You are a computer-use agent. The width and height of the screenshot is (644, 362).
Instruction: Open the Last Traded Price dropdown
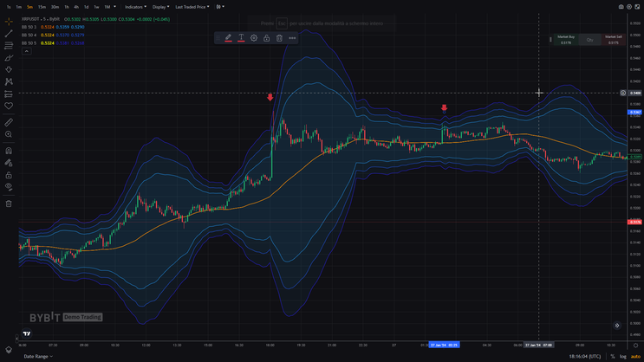192,7
